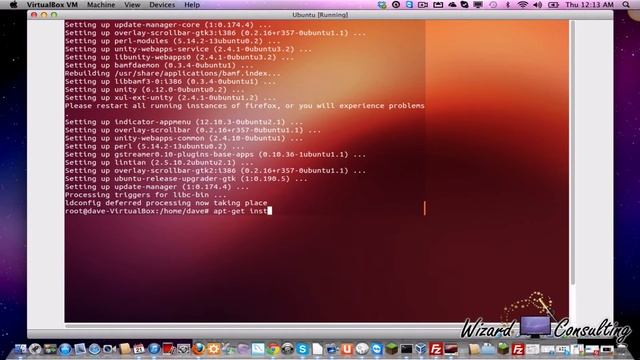Open the Apple menu

pos(13,4)
